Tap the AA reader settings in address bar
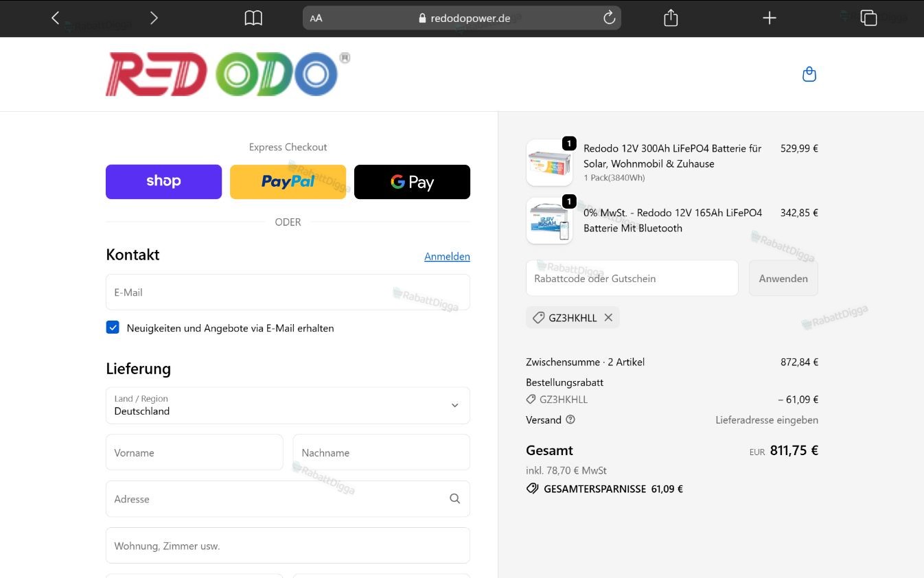Image resolution: width=924 pixels, height=578 pixels. point(316,19)
